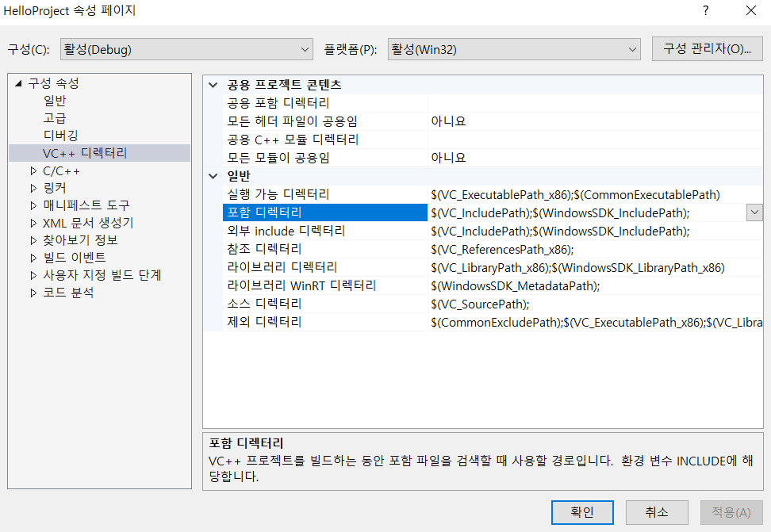The height and width of the screenshot is (532, 771).
Task: Expand the XML 문서 생성기 node
Action: pos(33,223)
